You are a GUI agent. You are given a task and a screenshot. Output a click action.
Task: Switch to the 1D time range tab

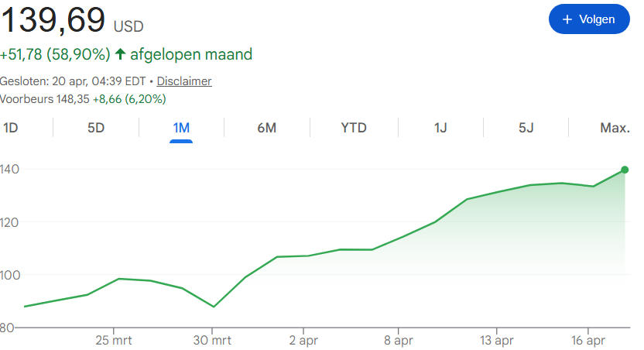click(10, 128)
